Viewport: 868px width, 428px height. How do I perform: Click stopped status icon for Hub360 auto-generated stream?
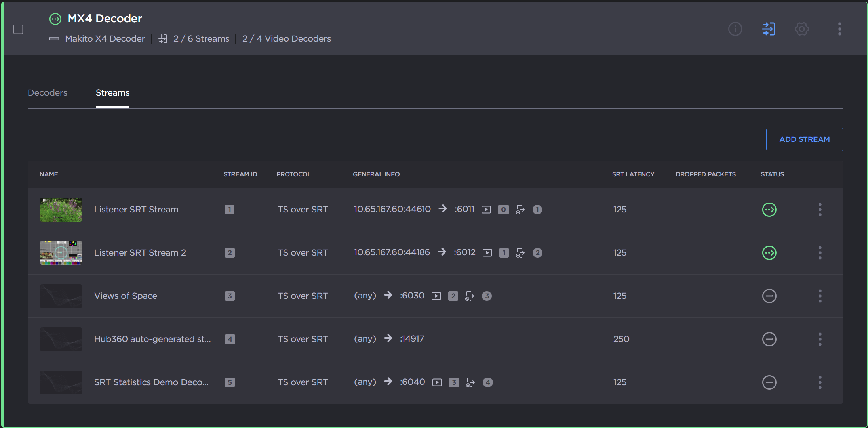pos(769,339)
